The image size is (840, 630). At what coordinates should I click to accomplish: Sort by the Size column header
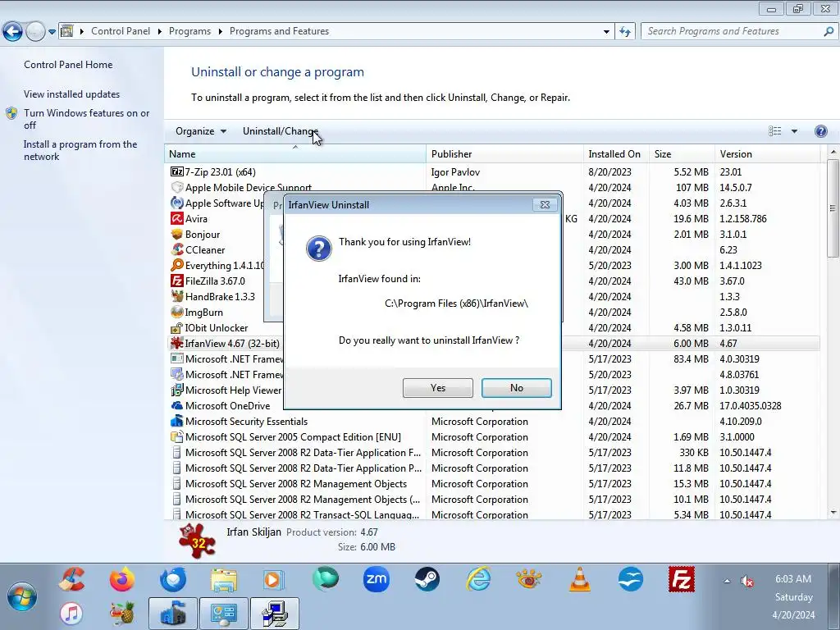click(x=682, y=153)
